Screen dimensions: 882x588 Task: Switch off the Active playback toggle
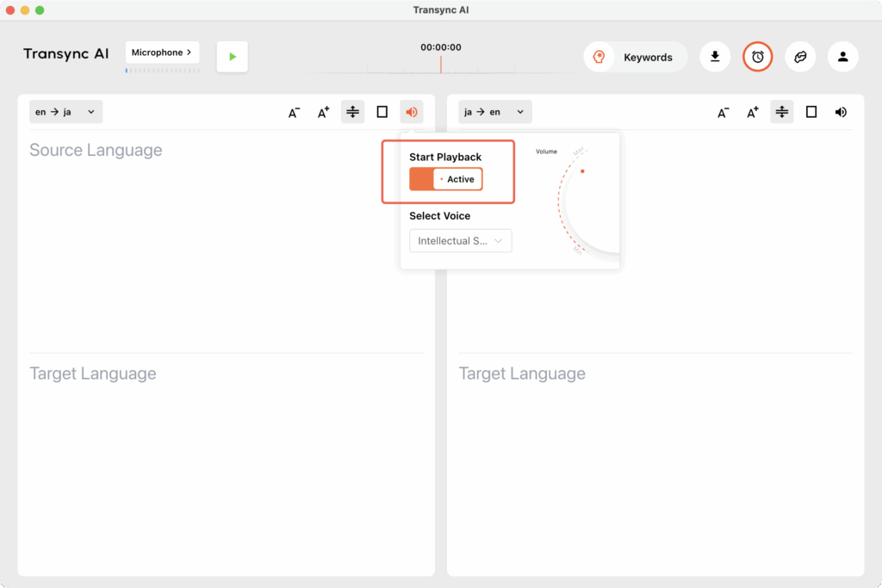coord(445,179)
